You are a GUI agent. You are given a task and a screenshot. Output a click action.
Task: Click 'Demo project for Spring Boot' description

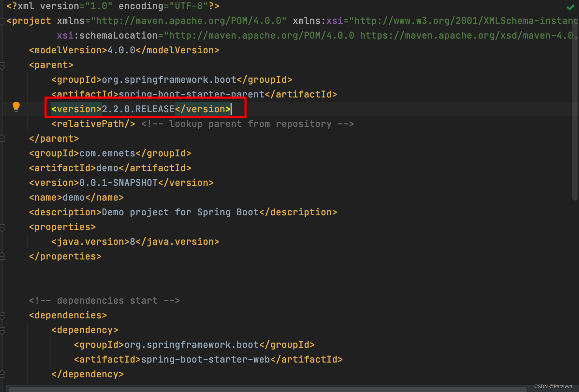coord(180,212)
